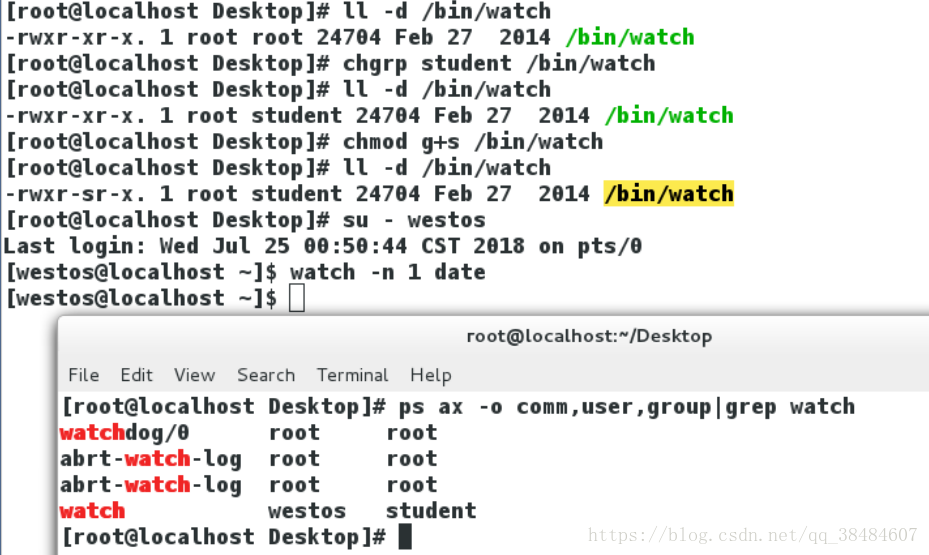
Task: Click the 'student' group in watch row
Action: 431,511
